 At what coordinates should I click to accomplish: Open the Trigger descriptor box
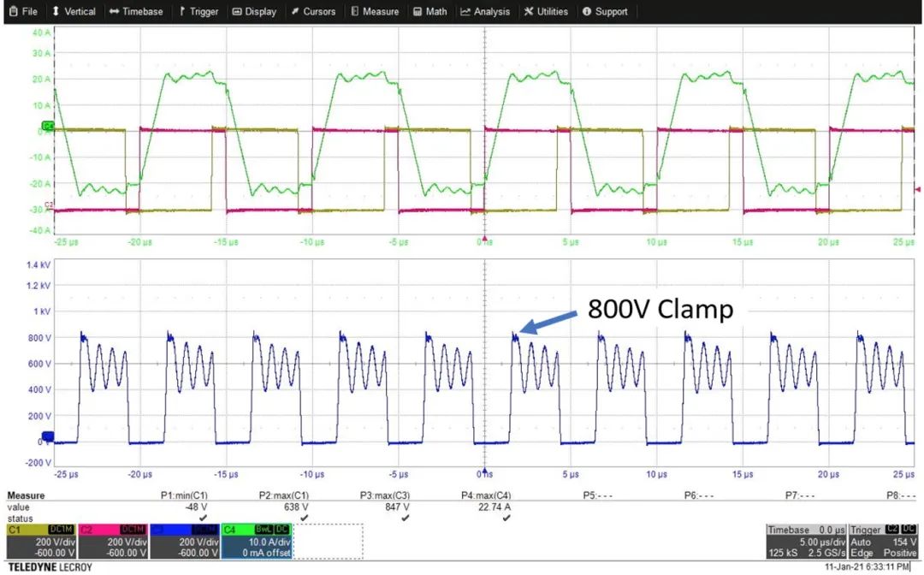click(883, 542)
